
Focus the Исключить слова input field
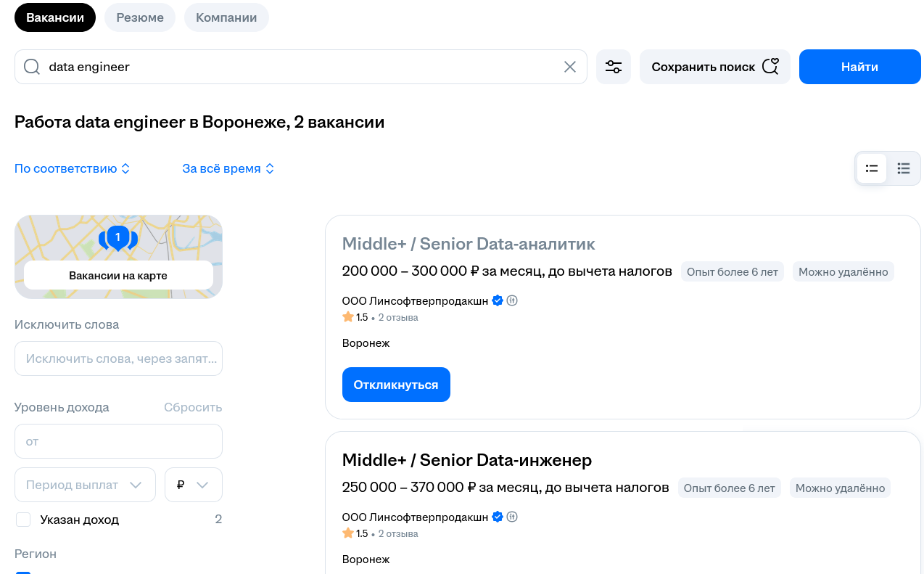coord(118,358)
